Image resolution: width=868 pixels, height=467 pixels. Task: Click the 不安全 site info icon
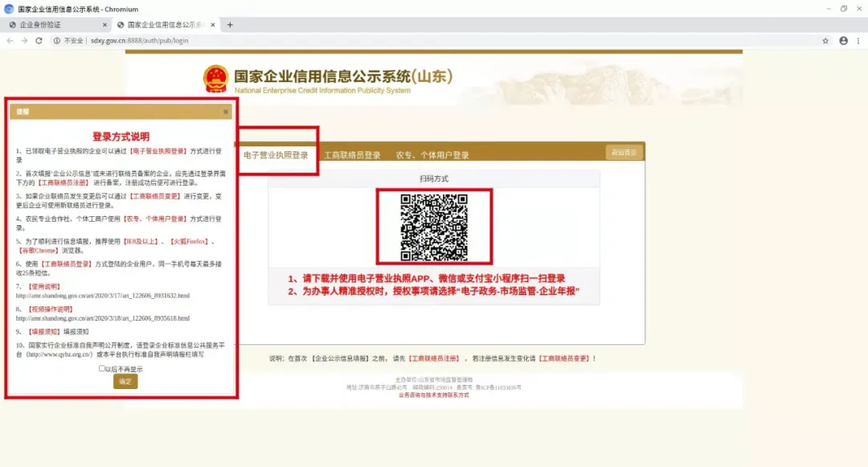[x=57, y=40]
